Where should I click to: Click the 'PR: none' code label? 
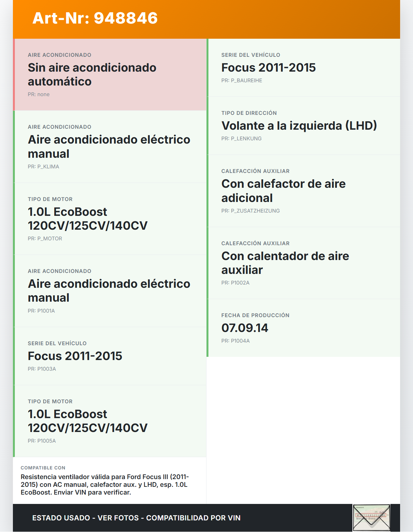[39, 94]
